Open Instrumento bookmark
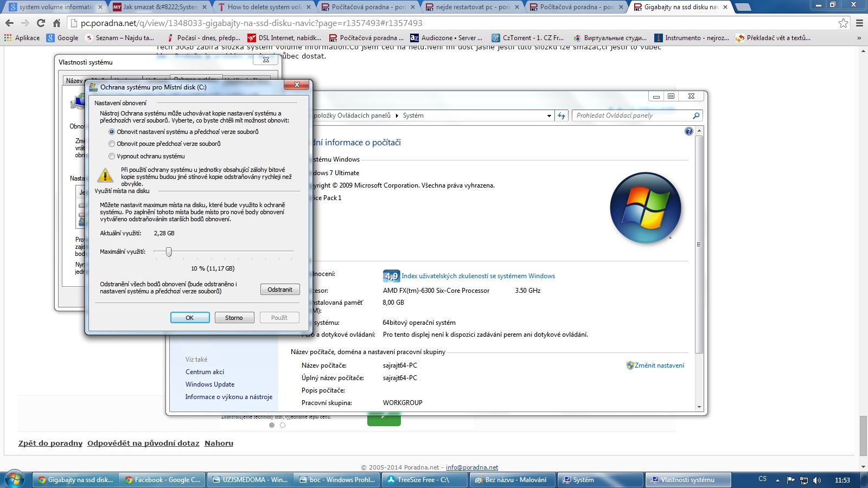 (692, 38)
